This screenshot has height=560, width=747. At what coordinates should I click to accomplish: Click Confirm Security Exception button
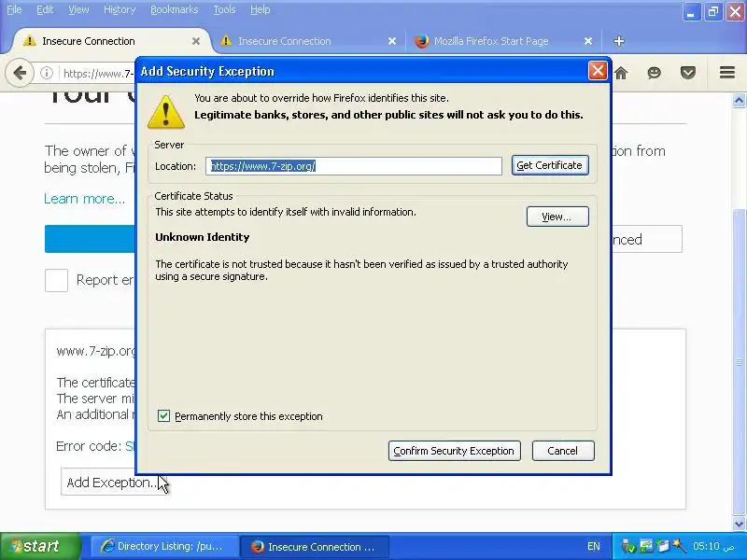(x=455, y=451)
